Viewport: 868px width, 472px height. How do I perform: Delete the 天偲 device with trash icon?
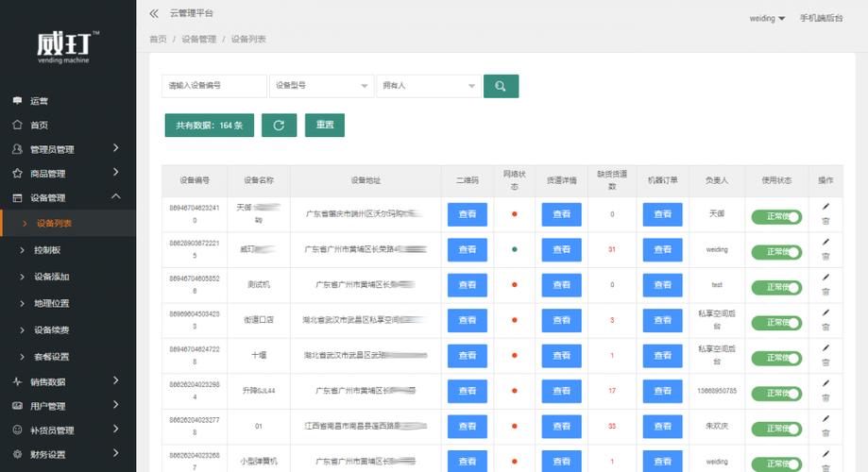(825, 221)
